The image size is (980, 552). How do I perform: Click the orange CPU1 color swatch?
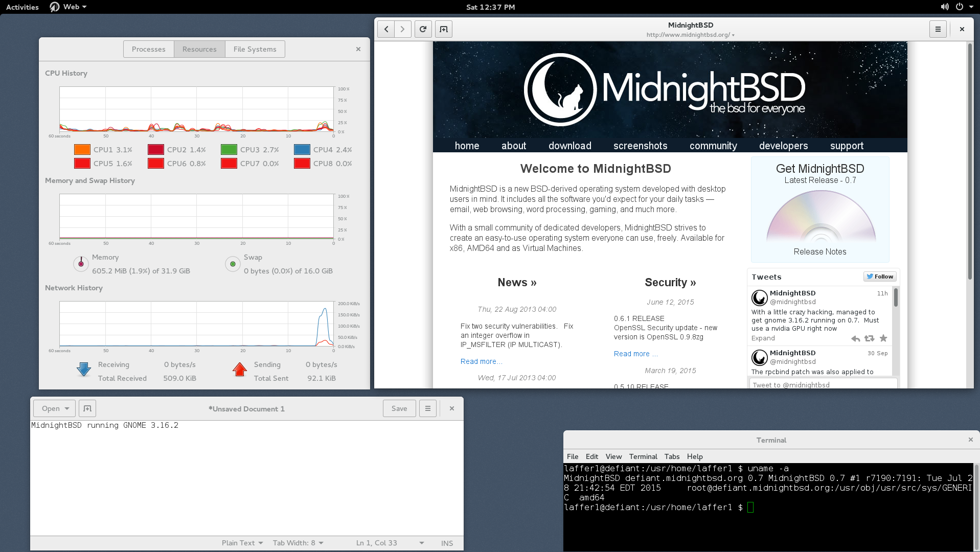82,149
